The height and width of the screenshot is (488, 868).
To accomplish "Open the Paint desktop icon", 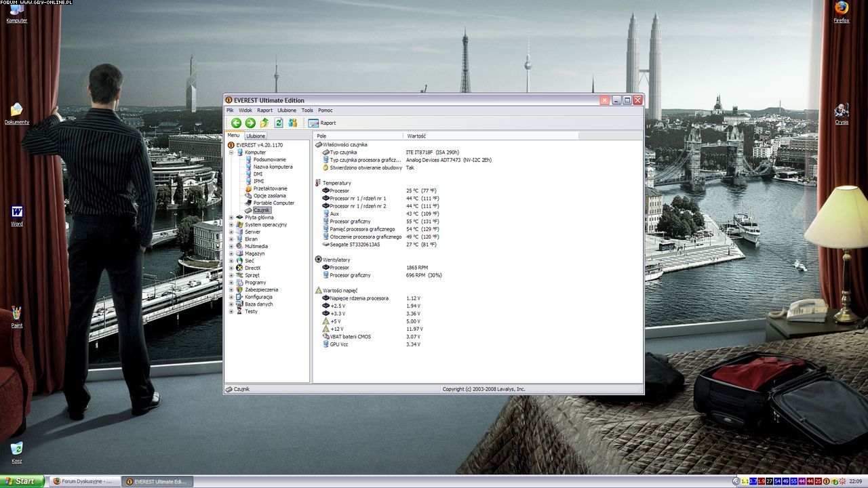I will (17, 314).
